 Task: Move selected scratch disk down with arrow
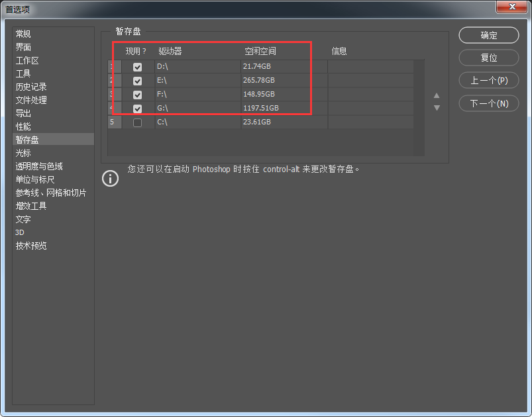(x=437, y=108)
